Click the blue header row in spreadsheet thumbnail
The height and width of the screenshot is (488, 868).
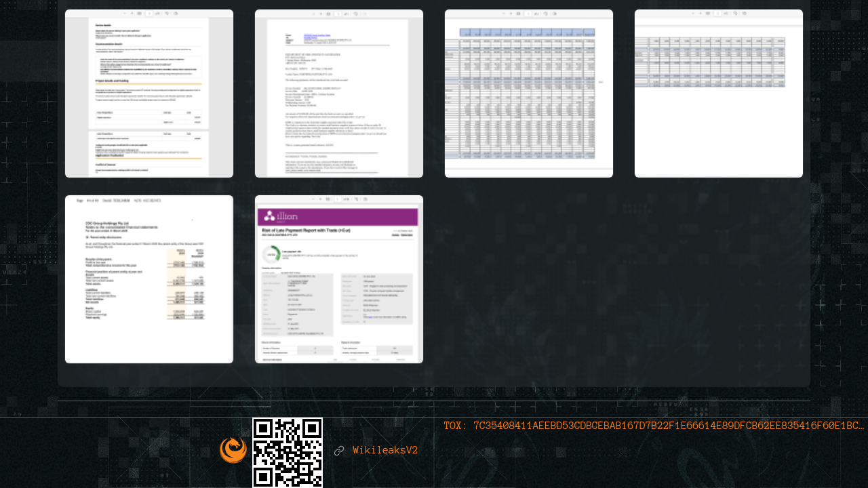(x=528, y=32)
